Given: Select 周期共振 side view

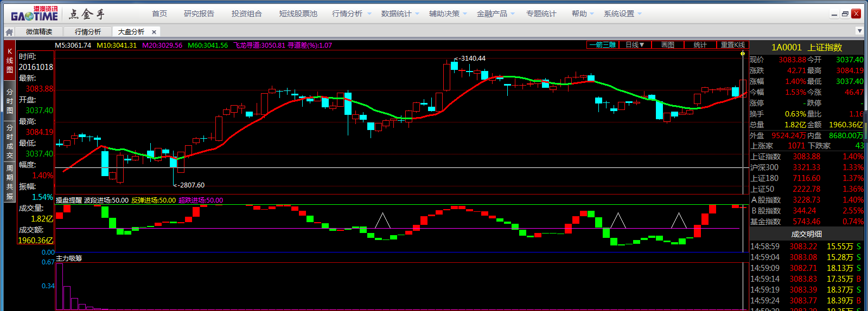Looking at the screenshot, I should 10,182.
